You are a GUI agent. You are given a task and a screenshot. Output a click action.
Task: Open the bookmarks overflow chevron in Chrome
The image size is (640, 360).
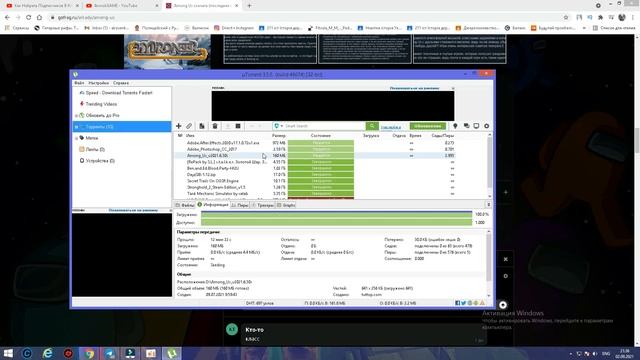point(584,28)
